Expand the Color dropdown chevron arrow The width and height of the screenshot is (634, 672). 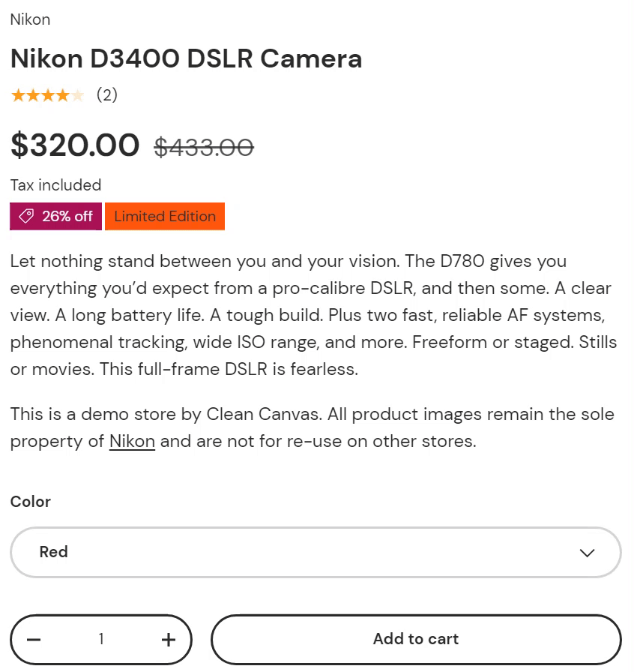point(587,553)
